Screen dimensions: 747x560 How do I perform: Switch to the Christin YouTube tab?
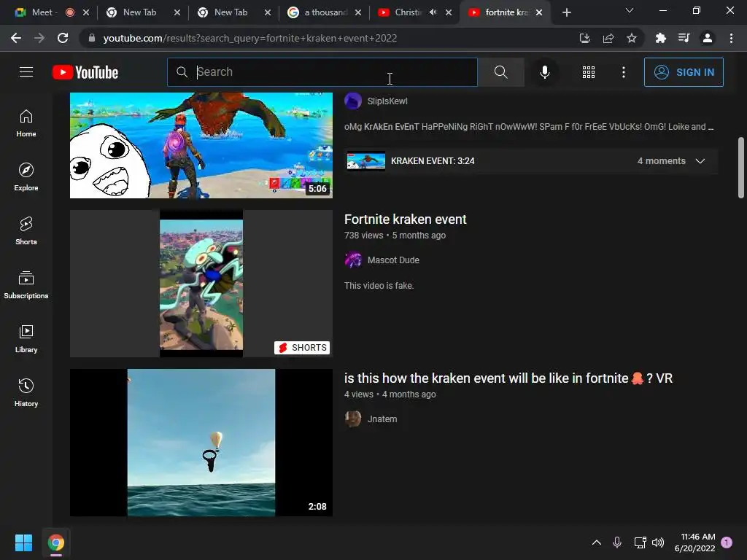coord(407,12)
